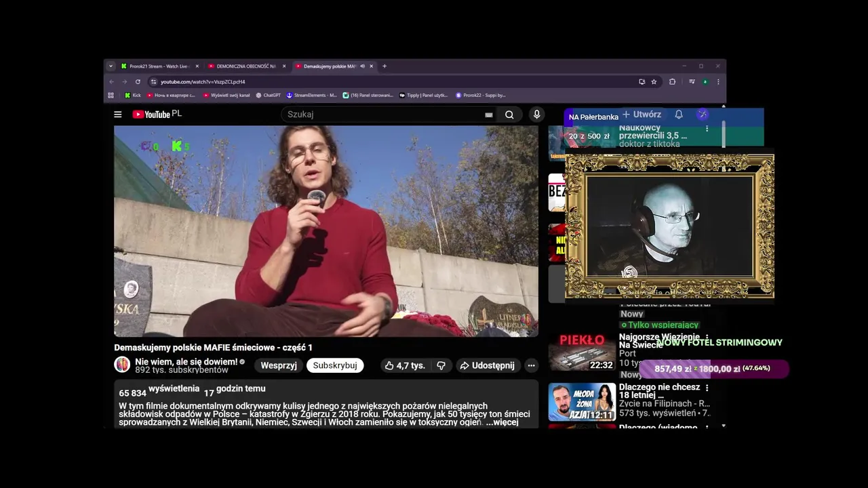Open the apps grid in bookmarks bar

pyautogui.click(x=111, y=96)
